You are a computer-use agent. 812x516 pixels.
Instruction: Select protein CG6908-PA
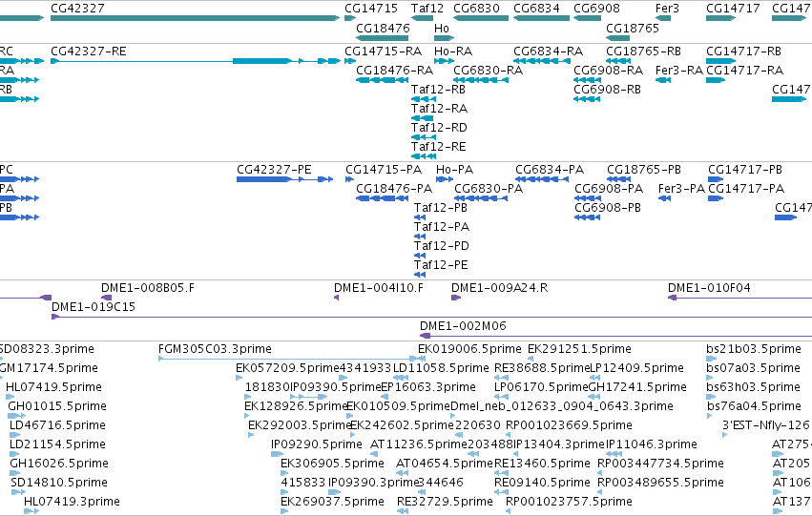tap(587, 198)
